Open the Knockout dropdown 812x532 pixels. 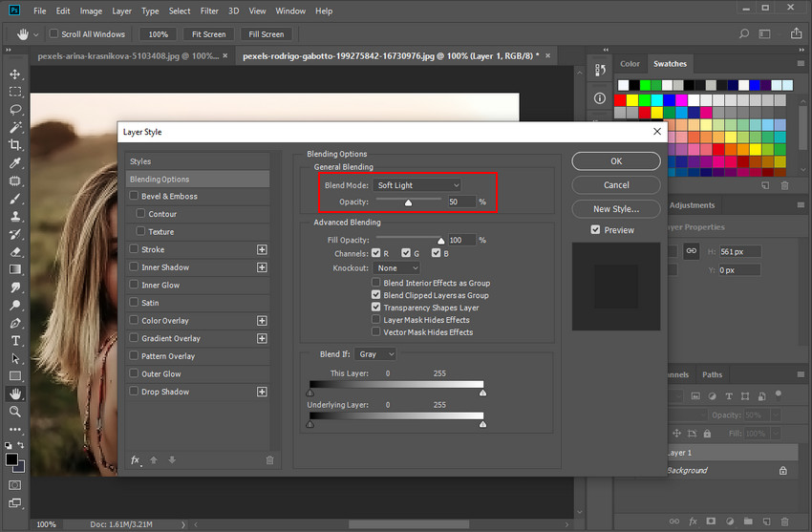pyautogui.click(x=396, y=268)
